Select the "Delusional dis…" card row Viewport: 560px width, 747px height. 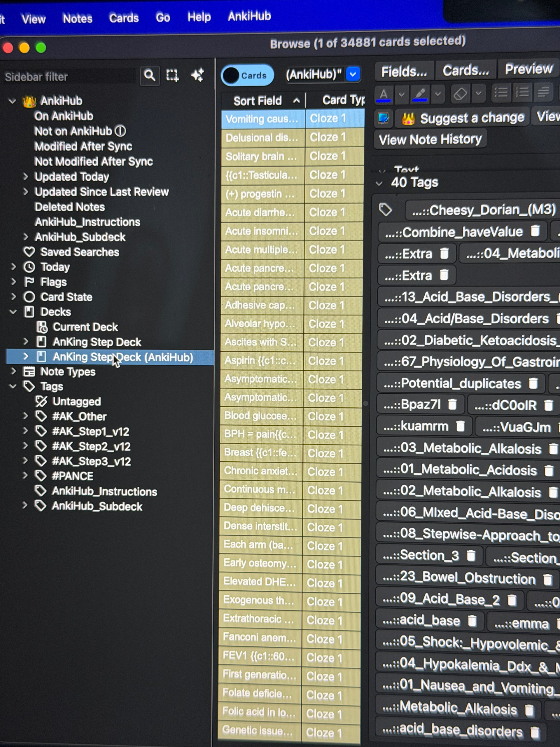click(x=293, y=137)
